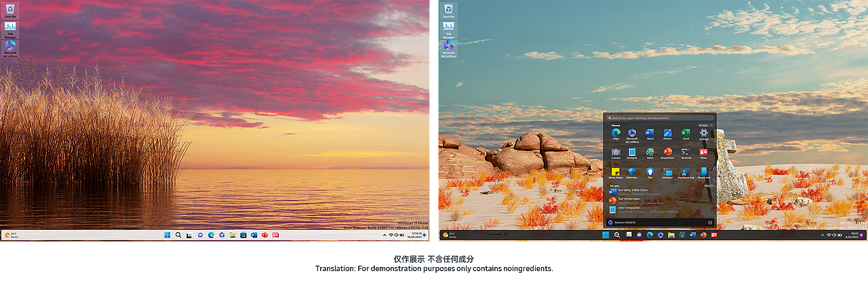The width and height of the screenshot is (868, 284).
Task: Open the weather widget on the light taskbar
Action: coord(11,235)
